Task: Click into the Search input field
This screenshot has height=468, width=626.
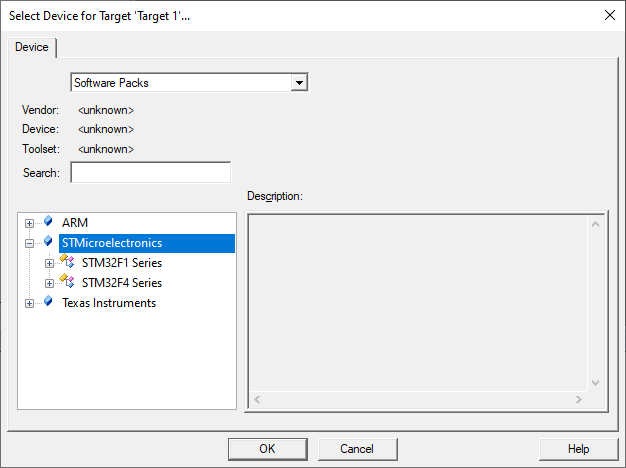Action: coord(151,173)
